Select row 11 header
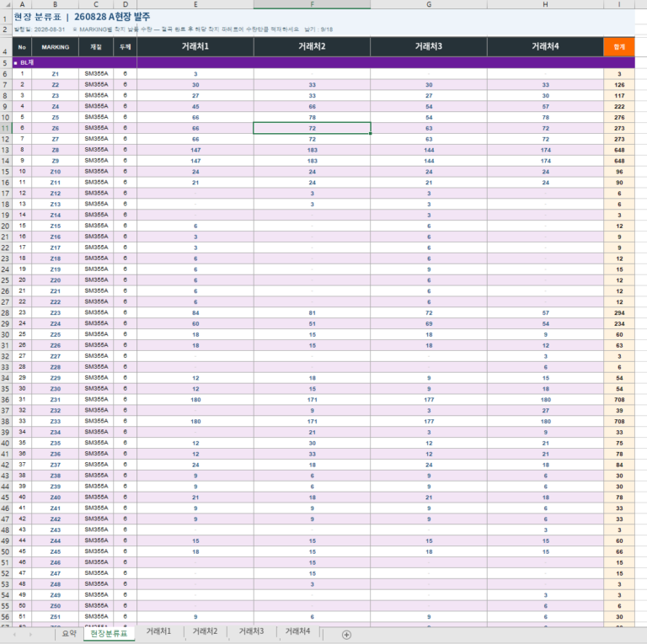Screen dimensions: 647x644 click(x=6, y=128)
